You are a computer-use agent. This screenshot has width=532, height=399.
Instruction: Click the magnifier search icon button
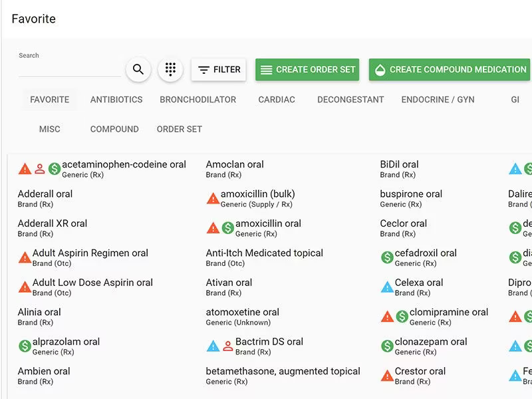click(x=138, y=69)
